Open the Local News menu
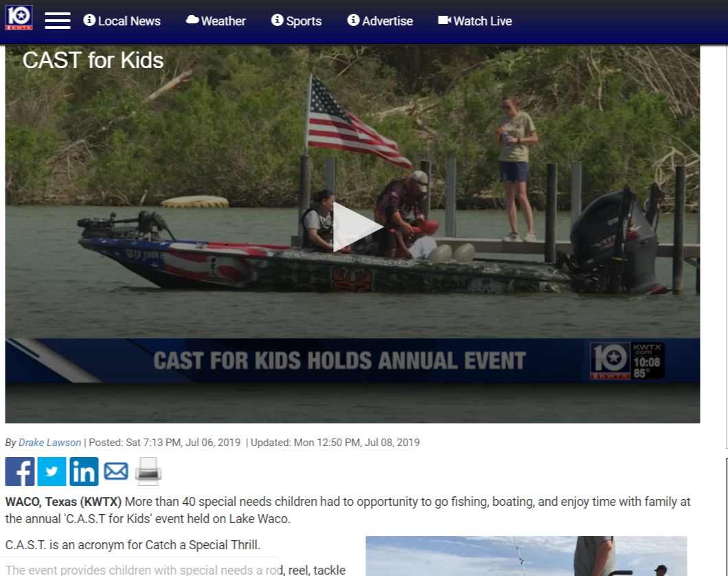The image size is (728, 576). (x=122, y=21)
